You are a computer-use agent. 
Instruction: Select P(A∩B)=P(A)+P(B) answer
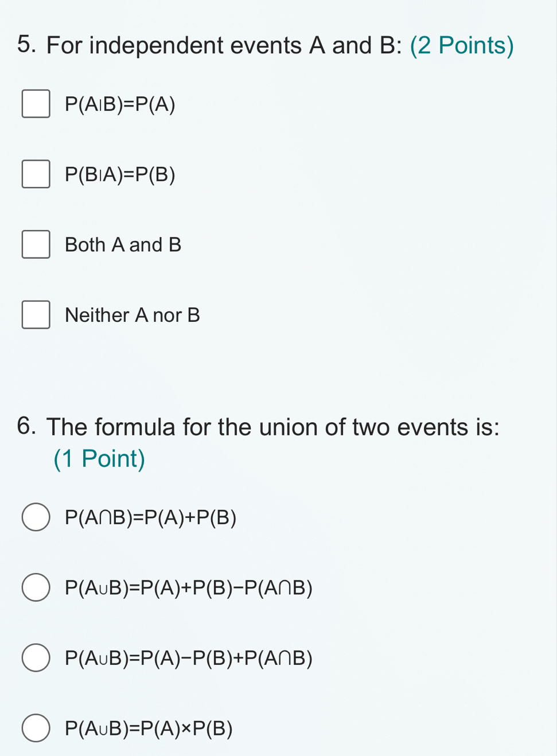35,517
